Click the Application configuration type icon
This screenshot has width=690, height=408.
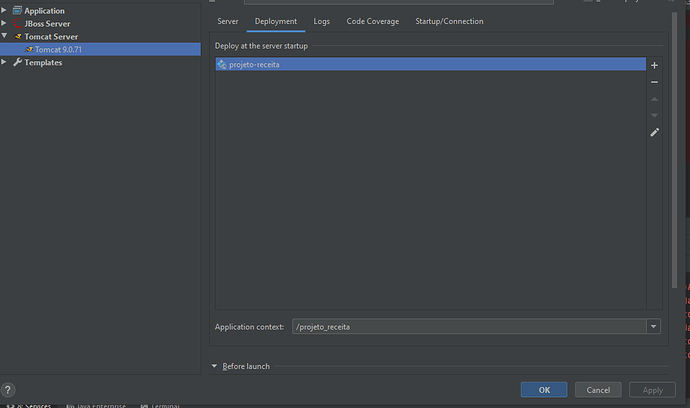click(17, 11)
